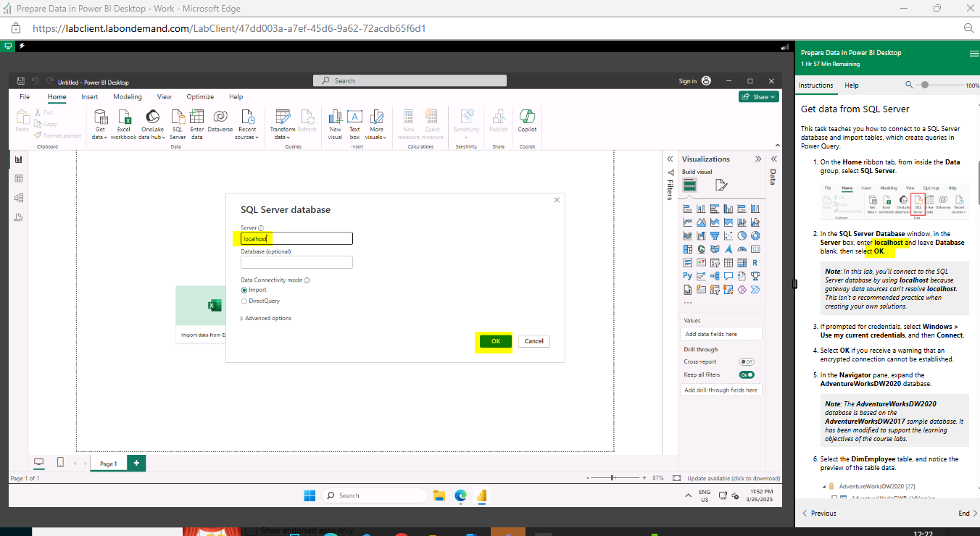Switch to the Help tab in lab instructions

852,85
